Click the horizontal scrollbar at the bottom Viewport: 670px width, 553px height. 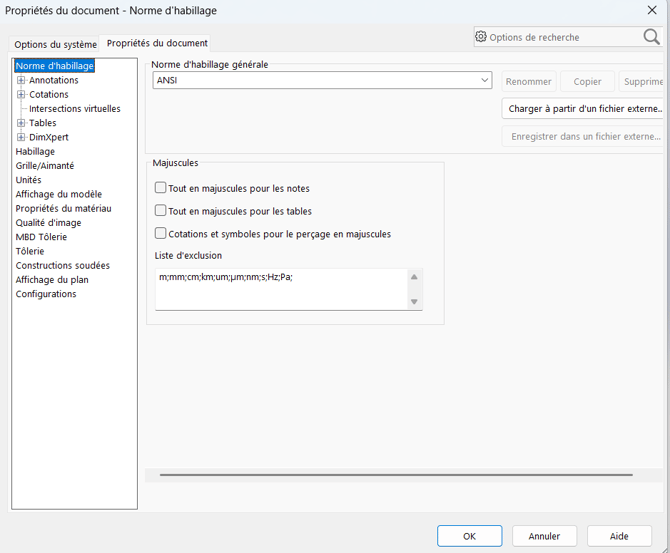point(396,474)
